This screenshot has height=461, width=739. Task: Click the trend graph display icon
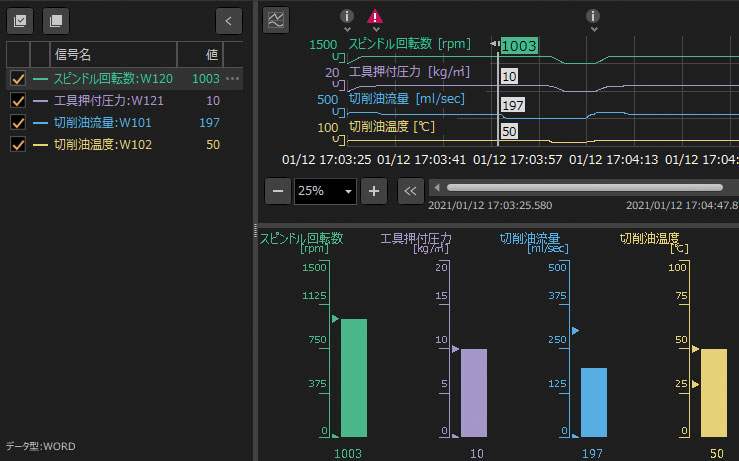pos(276,19)
